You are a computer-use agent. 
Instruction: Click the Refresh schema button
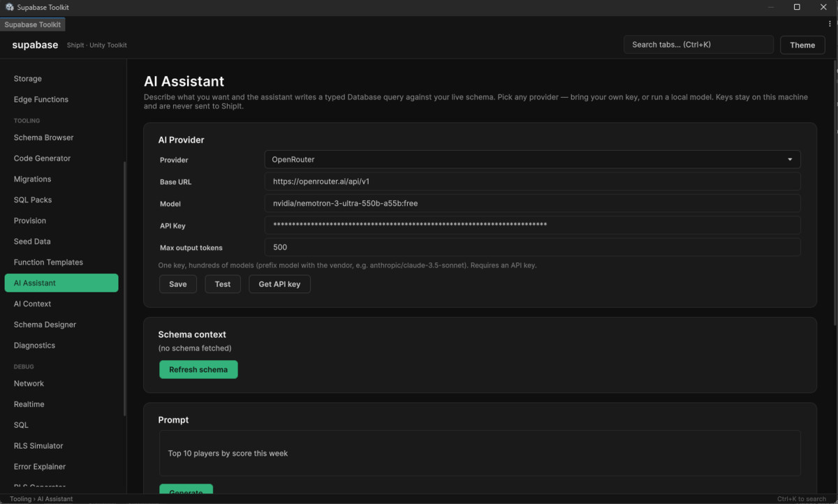(x=198, y=369)
